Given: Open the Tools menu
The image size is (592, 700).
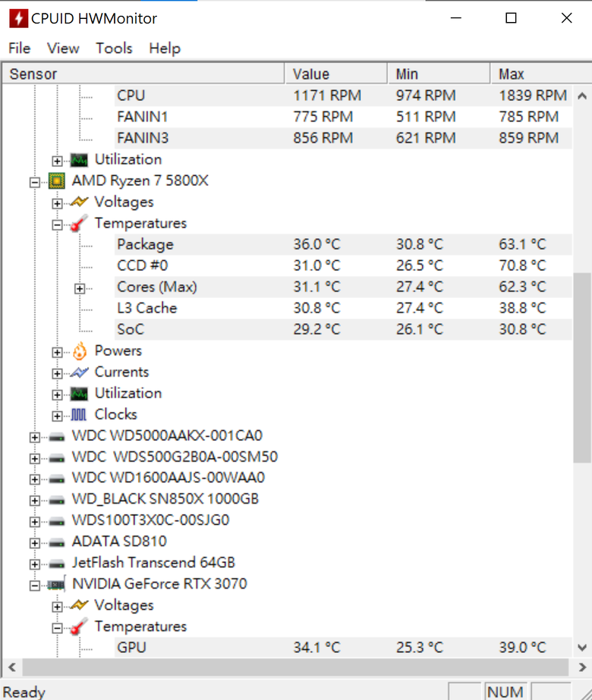Looking at the screenshot, I should point(114,49).
